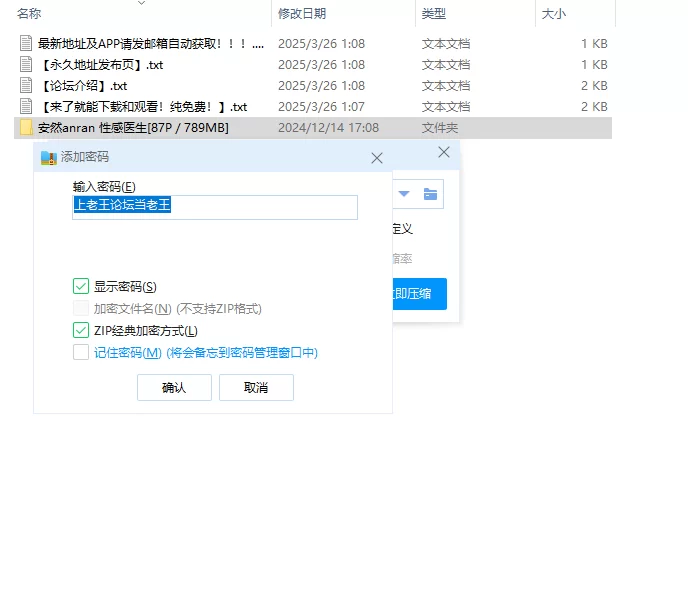Screen dimensions: 688x615
Task: Click the 【永久地址发布页】.txt file icon
Action: tap(27, 65)
